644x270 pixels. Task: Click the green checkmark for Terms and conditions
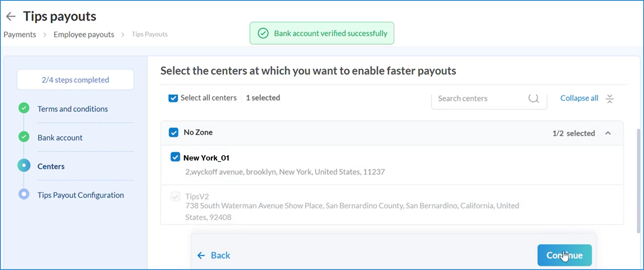(x=24, y=108)
